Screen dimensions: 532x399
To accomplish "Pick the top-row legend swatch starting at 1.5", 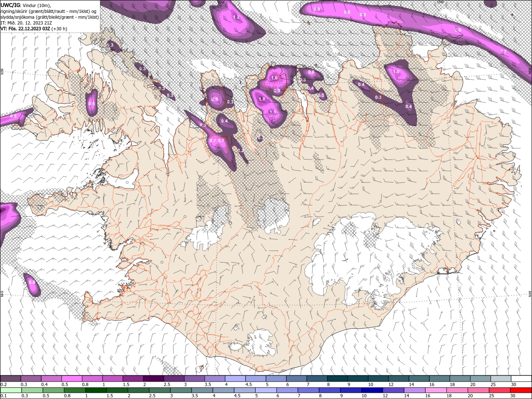I will coord(133,379).
